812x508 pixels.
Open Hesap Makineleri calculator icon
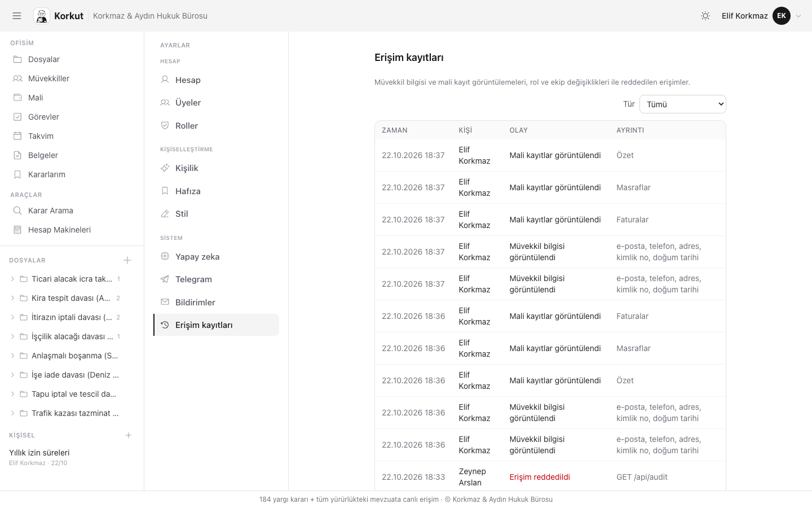17,230
